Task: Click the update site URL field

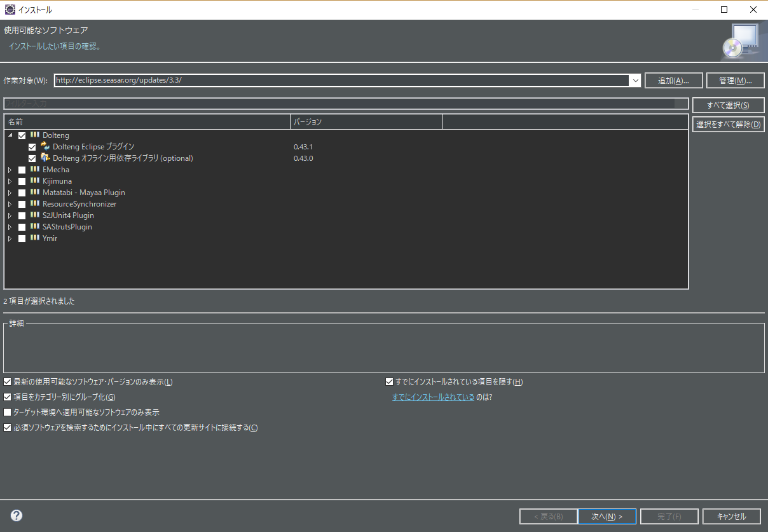Action: (341, 80)
